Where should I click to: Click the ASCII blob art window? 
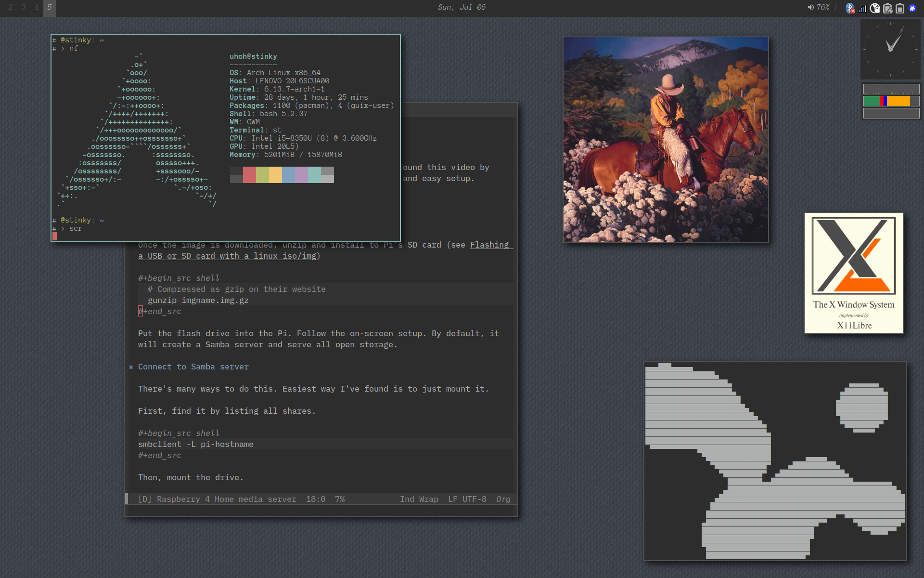(775, 461)
